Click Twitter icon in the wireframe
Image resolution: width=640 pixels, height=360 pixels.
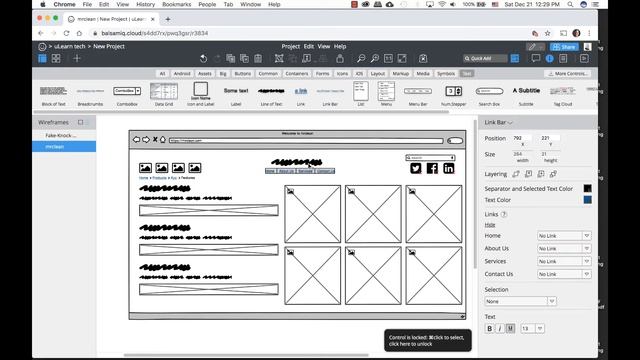coord(416,168)
